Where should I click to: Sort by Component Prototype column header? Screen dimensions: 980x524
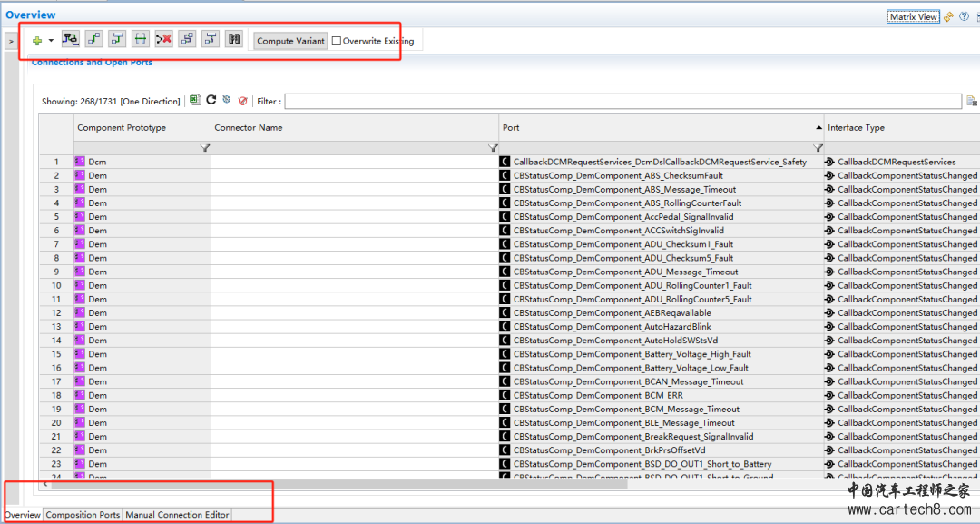[x=142, y=127]
